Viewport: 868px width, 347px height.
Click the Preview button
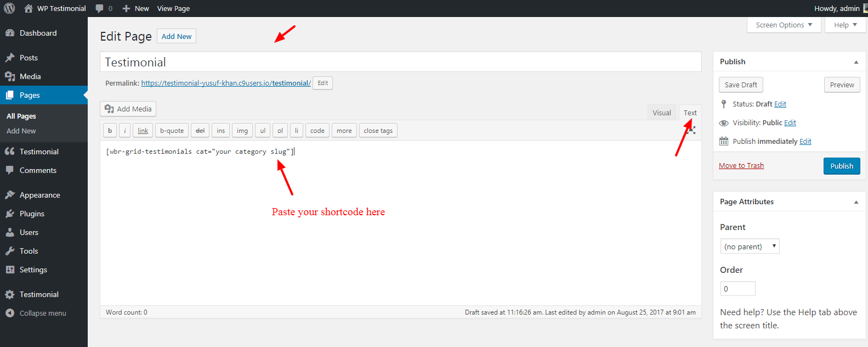[x=842, y=85]
